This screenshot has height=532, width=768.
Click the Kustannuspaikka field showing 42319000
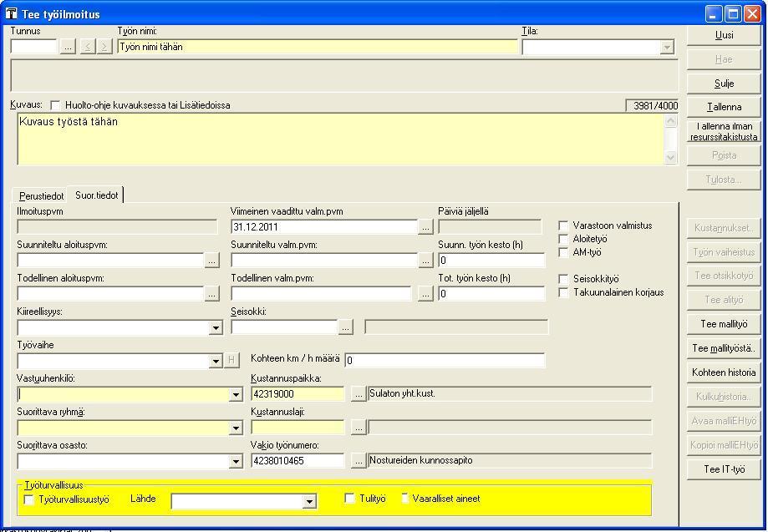(x=298, y=394)
